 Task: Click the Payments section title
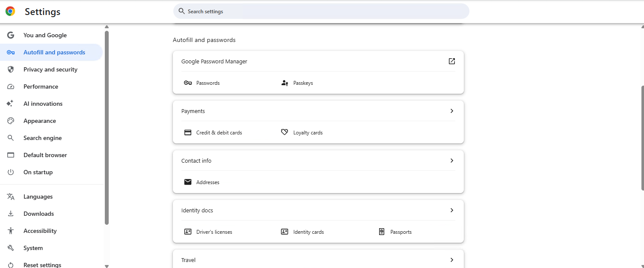point(193,111)
